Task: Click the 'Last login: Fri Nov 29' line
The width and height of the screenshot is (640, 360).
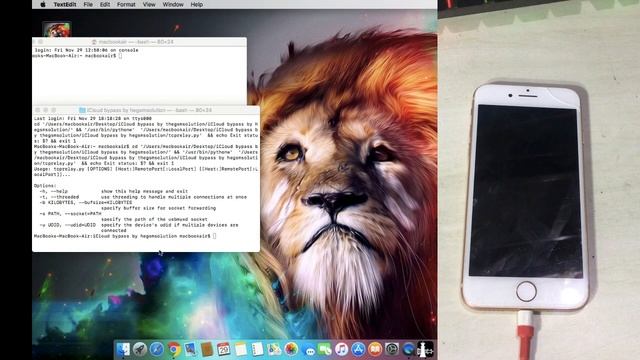Action: 93,118
